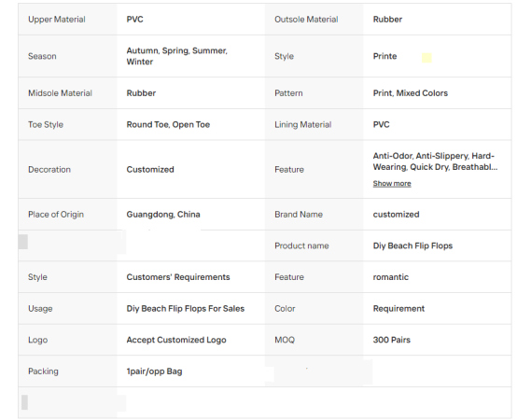Click the Lining Material label
517x420 pixels.
coord(302,124)
